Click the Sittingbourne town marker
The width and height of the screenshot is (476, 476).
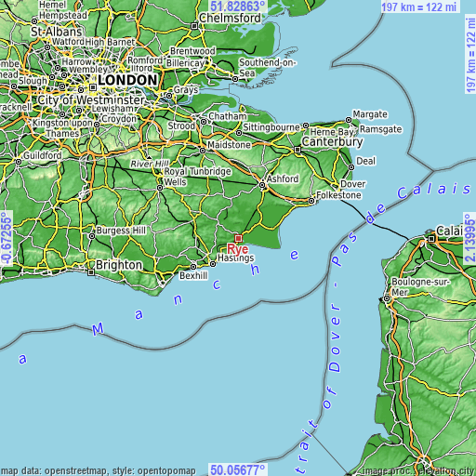point(239,133)
